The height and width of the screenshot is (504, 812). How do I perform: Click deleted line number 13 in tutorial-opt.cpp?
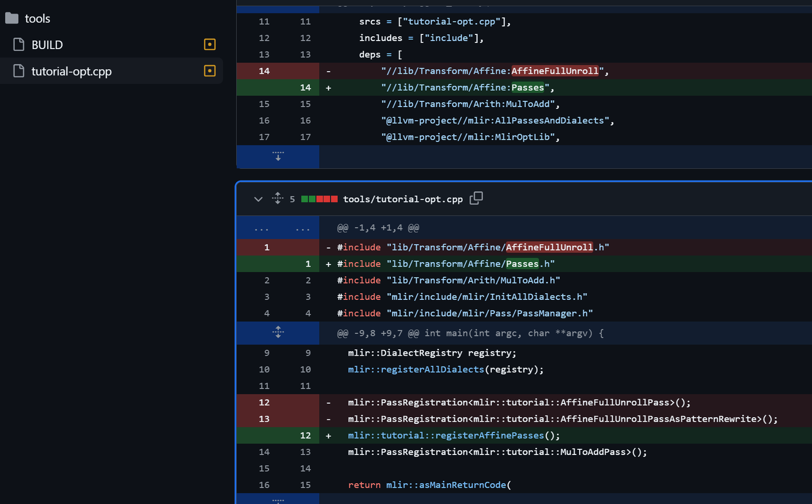pyautogui.click(x=264, y=419)
